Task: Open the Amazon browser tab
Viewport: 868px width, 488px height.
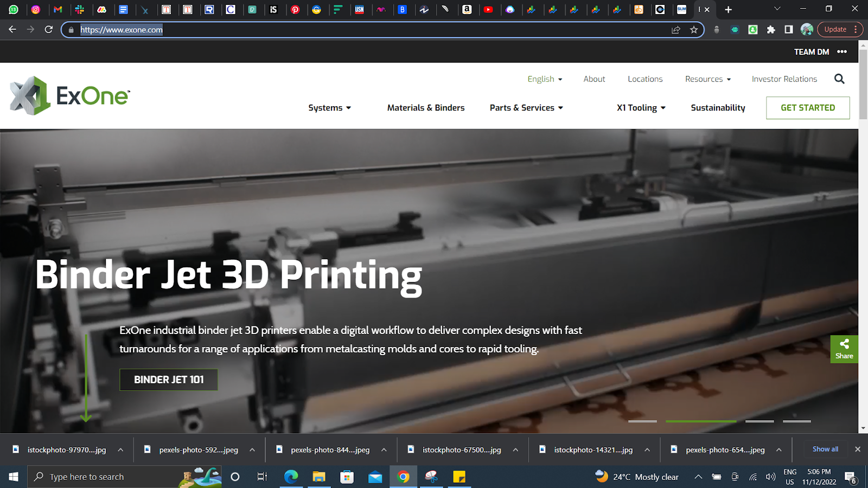Action: pos(467,9)
